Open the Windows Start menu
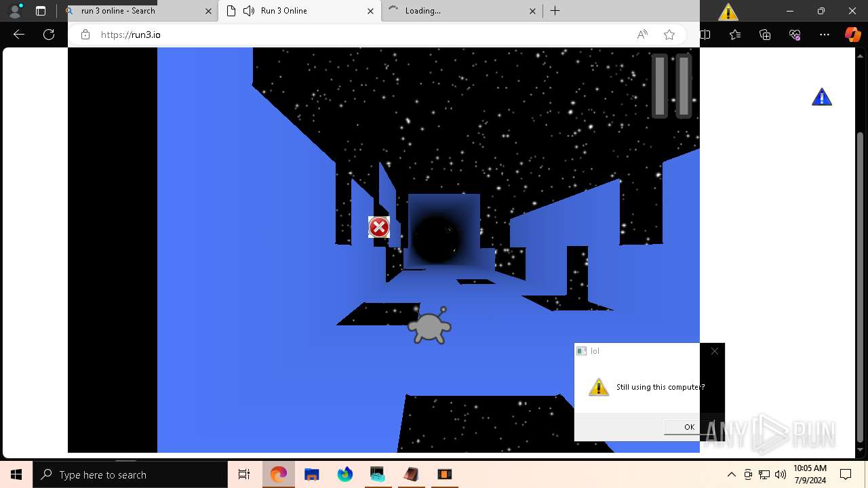The image size is (868, 488). coord(16,474)
